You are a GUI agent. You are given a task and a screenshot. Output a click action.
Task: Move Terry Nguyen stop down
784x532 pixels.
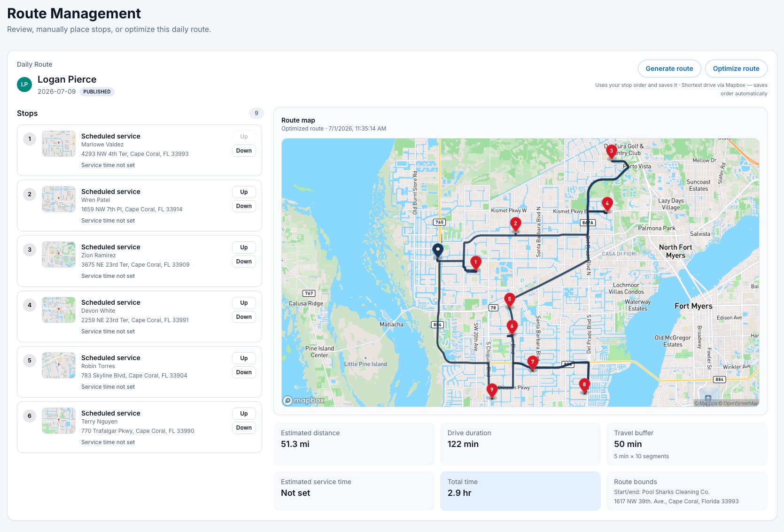point(244,428)
